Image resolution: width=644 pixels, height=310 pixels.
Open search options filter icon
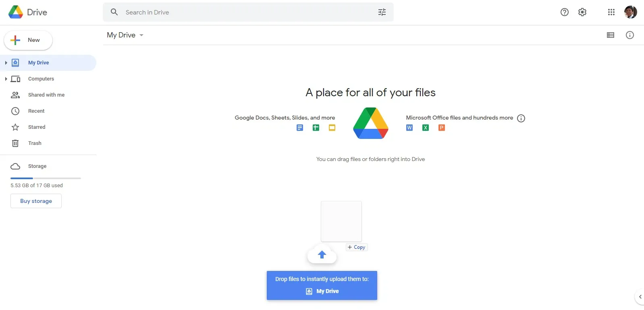coord(382,12)
